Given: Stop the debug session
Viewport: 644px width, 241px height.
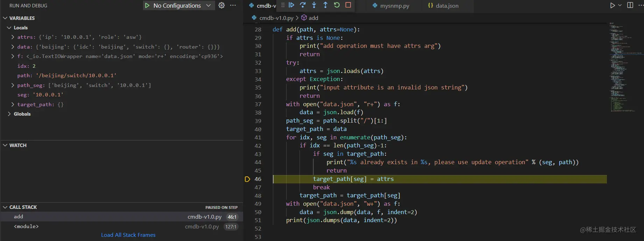Looking at the screenshot, I should coord(348,5).
